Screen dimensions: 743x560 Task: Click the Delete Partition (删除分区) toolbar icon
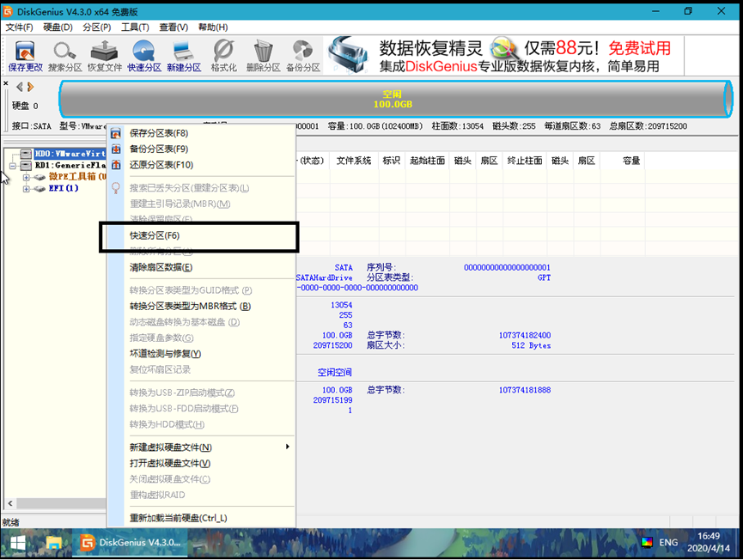(263, 56)
